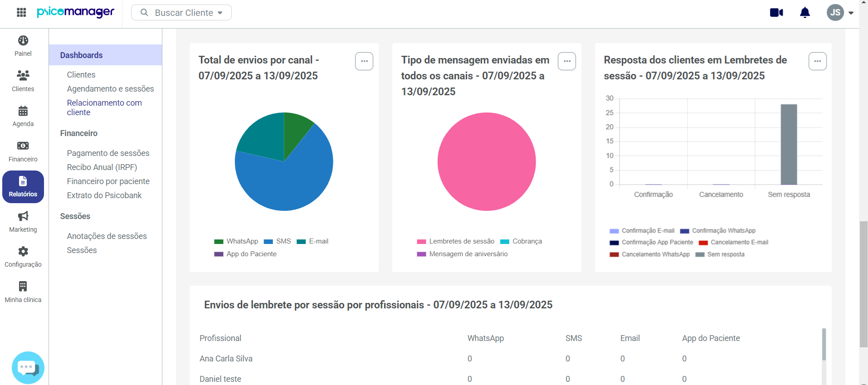Click Ana Carla Silva row name

click(226, 358)
